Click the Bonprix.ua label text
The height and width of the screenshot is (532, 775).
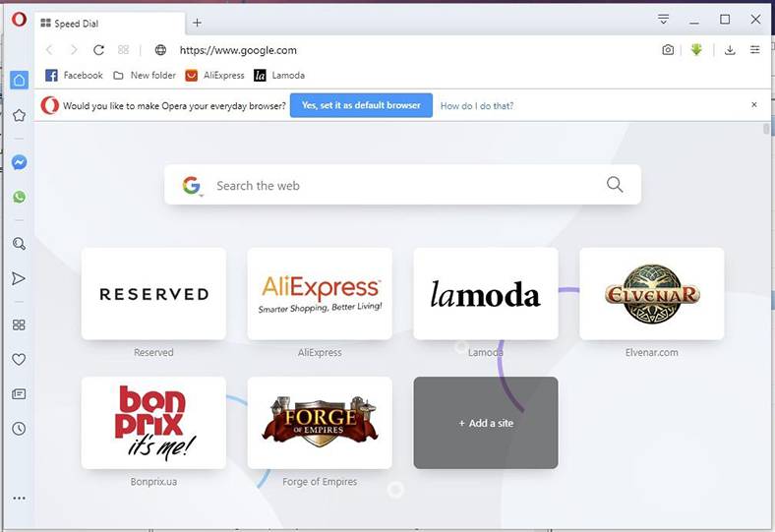153,482
